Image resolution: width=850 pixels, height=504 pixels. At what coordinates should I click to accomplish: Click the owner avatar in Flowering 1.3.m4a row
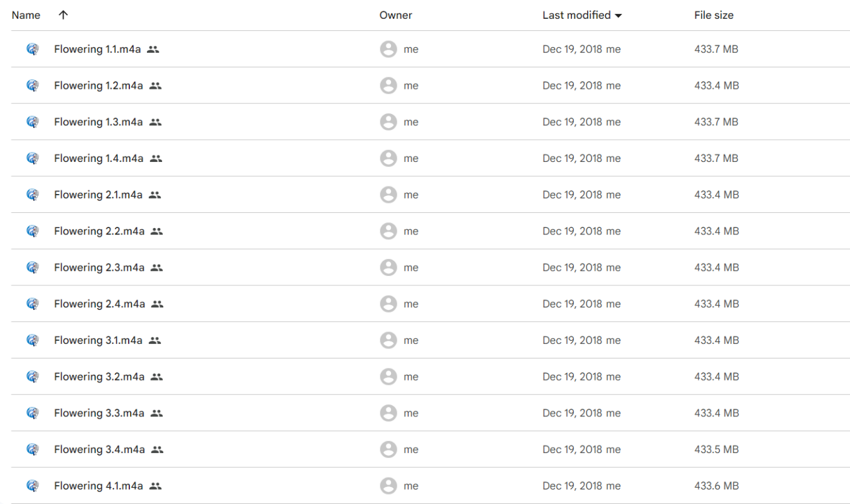pyautogui.click(x=388, y=122)
